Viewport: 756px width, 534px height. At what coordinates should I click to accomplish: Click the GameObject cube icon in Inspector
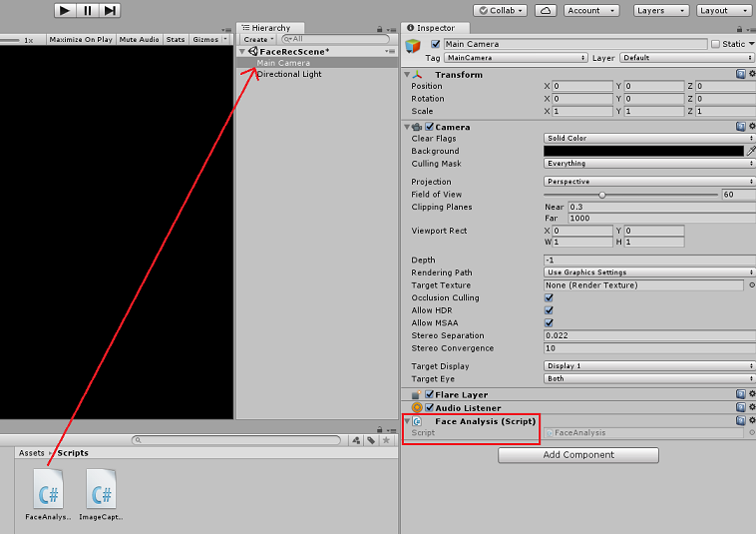(x=413, y=46)
